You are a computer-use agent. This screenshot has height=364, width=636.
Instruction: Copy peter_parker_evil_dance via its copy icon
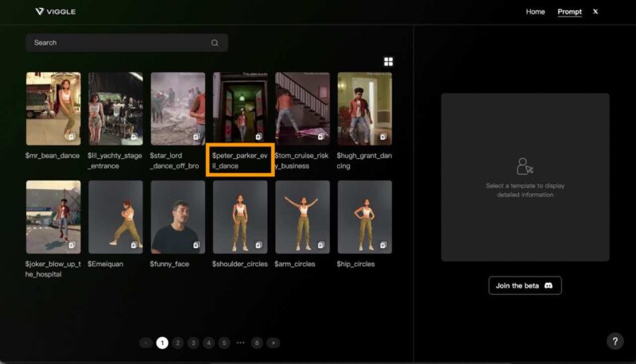point(259,137)
